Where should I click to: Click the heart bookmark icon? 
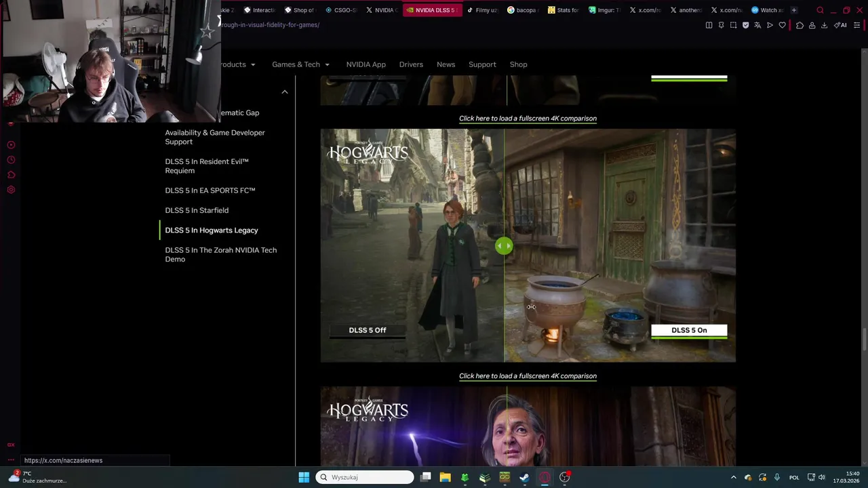pyautogui.click(x=782, y=25)
